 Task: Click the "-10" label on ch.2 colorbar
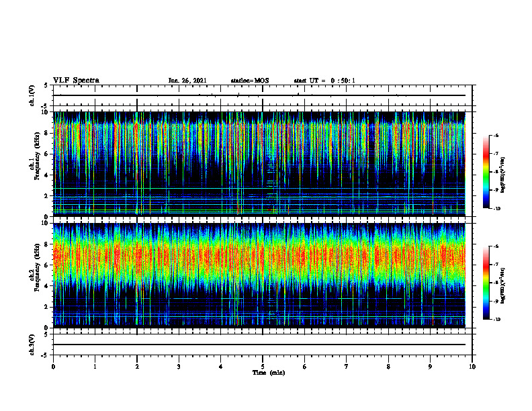(496, 319)
